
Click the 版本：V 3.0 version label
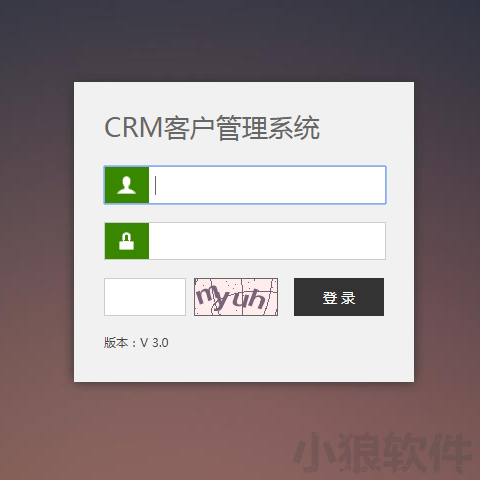136,343
